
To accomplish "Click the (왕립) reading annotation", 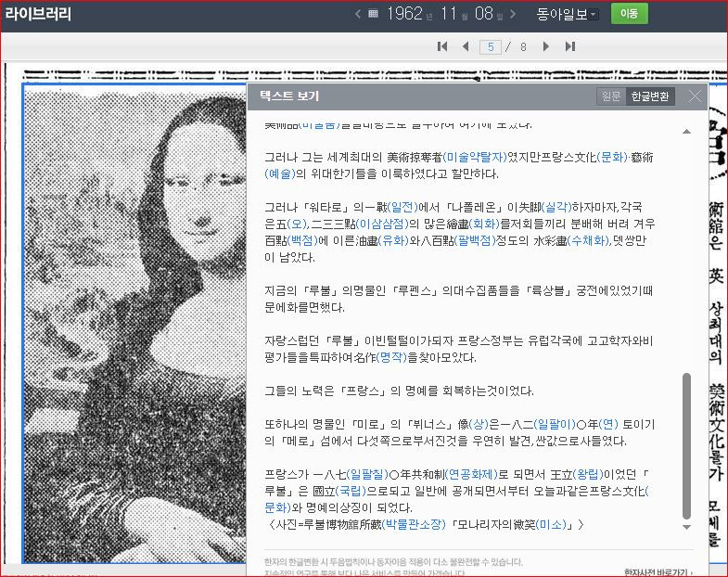I will pyautogui.click(x=588, y=474).
